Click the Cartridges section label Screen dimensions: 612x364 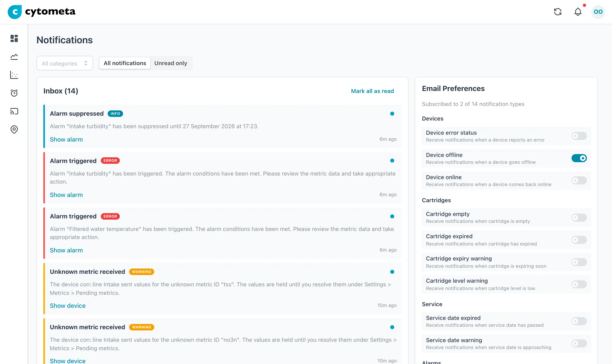[x=436, y=200]
